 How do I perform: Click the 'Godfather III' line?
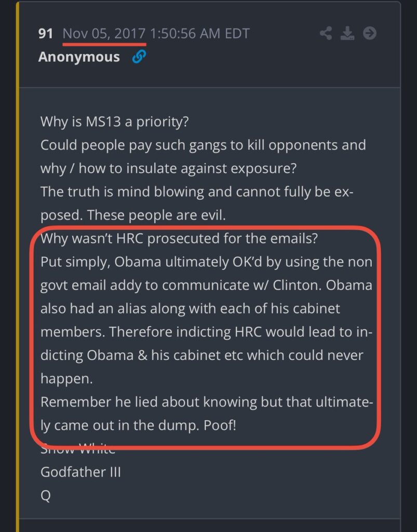(80, 472)
